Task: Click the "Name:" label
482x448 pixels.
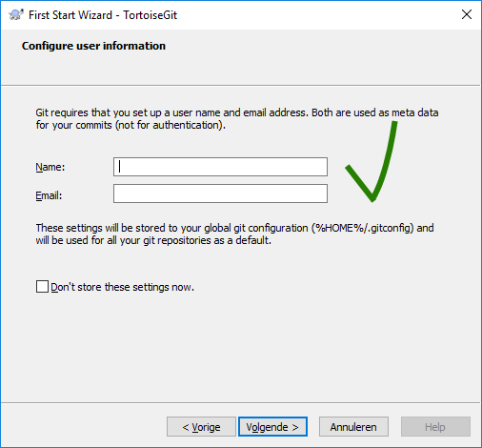Action: [50, 167]
